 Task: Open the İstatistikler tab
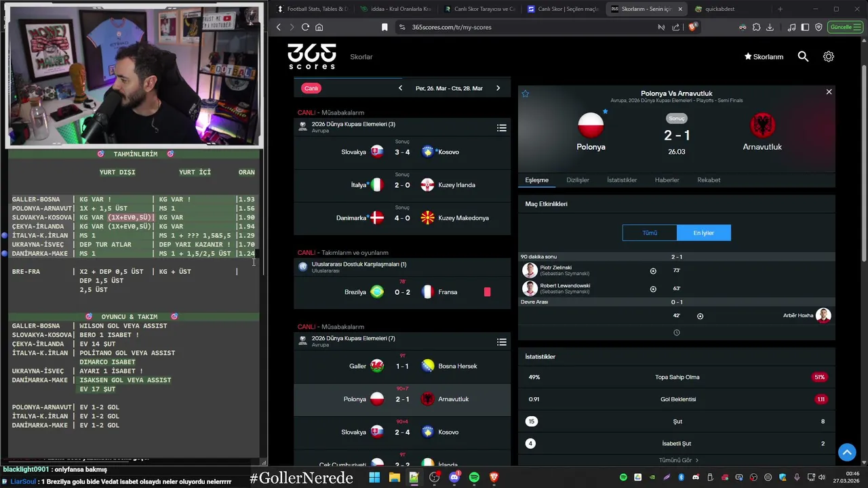pos(622,180)
